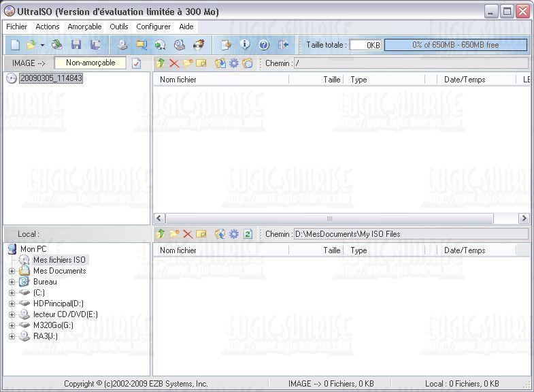Click the Make CD/DVD image drive icon

click(122, 45)
